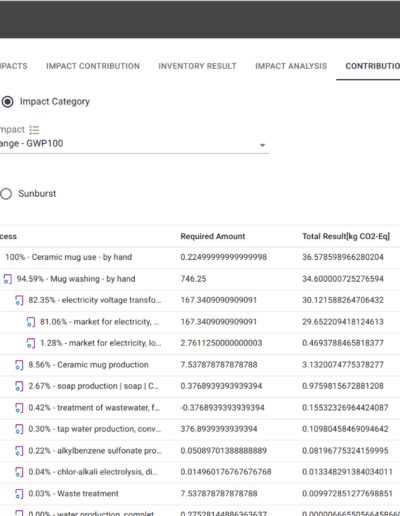Click process icon on 81.06% market for electricity row
The height and width of the screenshot is (516, 400).
point(31,322)
